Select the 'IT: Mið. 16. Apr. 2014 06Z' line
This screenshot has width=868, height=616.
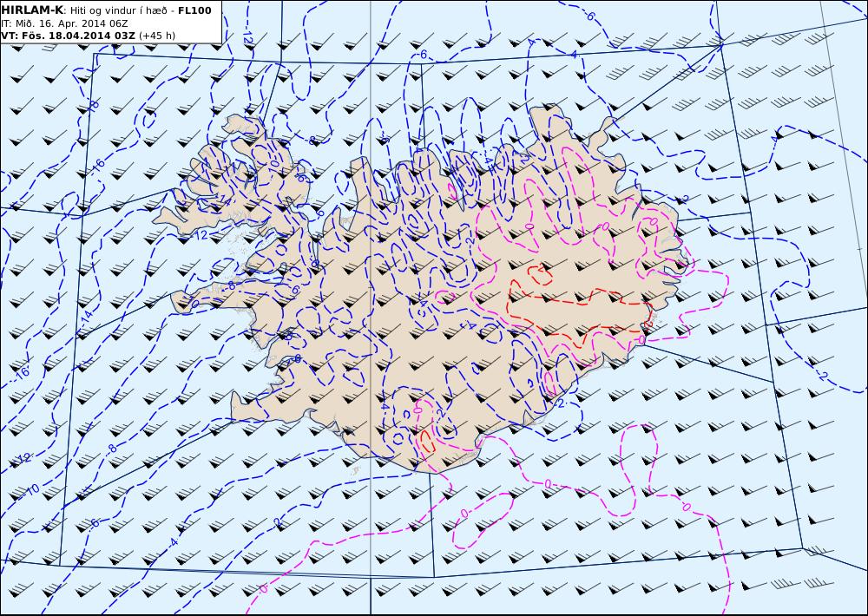pos(64,23)
